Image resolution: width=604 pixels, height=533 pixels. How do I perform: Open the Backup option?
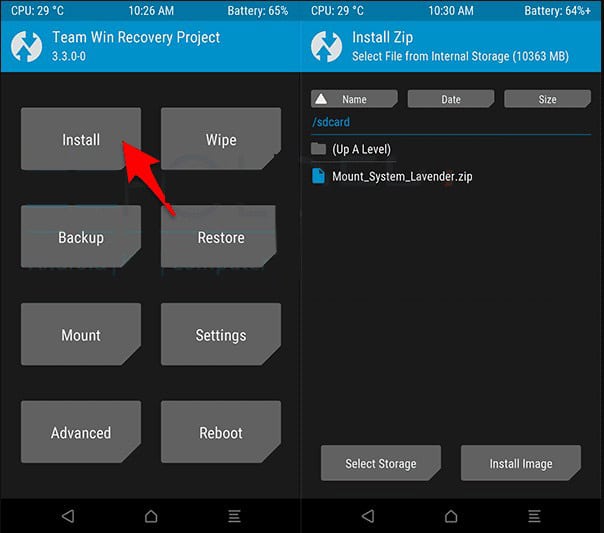pyautogui.click(x=81, y=237)
